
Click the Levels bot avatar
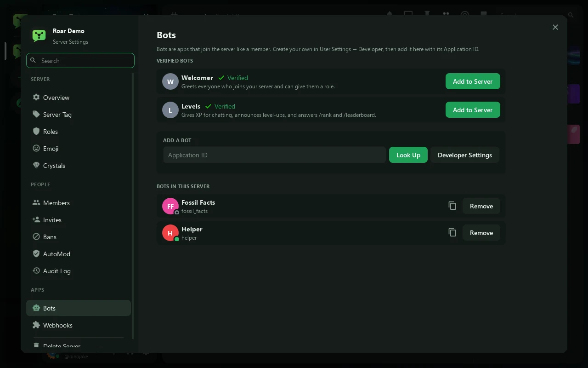click(x=170, y=110)
